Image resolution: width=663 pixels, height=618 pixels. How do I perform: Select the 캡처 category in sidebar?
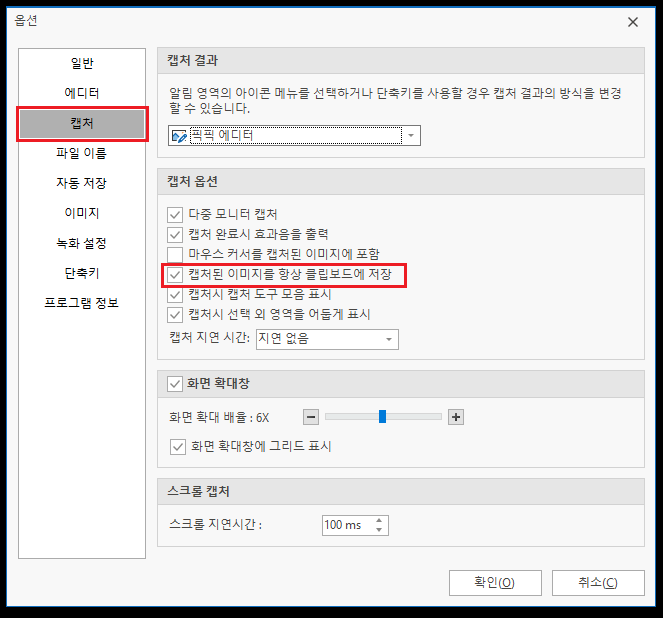[82, 123]
